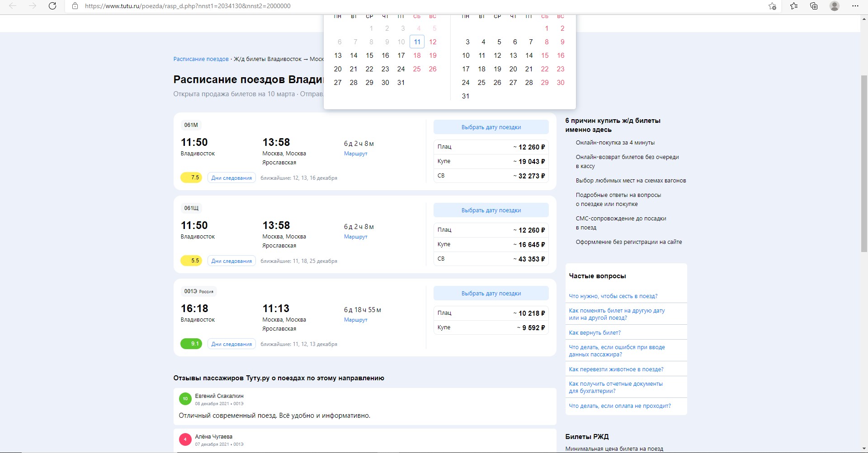Image resolution: width=868 pixels, height=453 pixels.
Task: Click the 5.5 rating badge of train 061Щ
Action: (x=191, y=261)
